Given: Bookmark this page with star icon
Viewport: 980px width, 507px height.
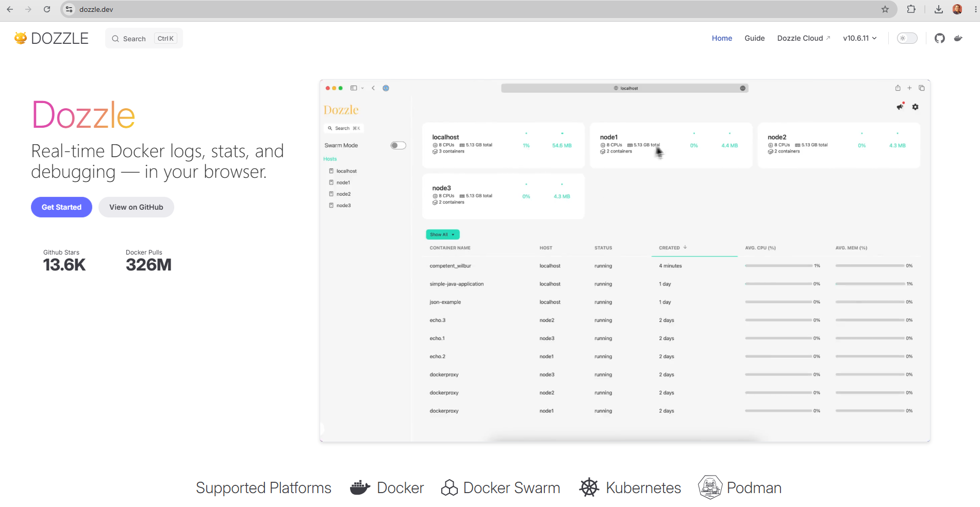Looking at the screenshot, I should click(885, 9).
